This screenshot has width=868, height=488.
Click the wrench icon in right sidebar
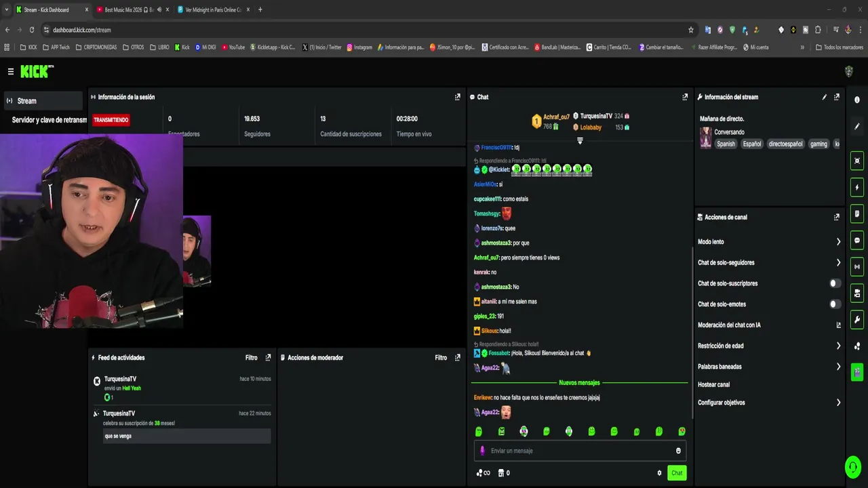click(x=857, y=319)
